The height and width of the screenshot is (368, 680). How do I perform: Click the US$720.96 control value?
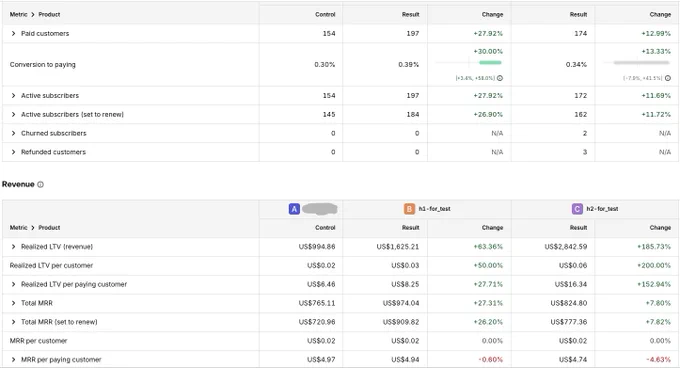(317, 322)
